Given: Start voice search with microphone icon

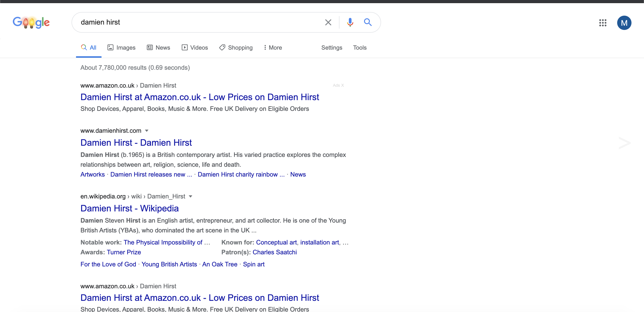Looking at the screenshot, I should pos(350,23).
